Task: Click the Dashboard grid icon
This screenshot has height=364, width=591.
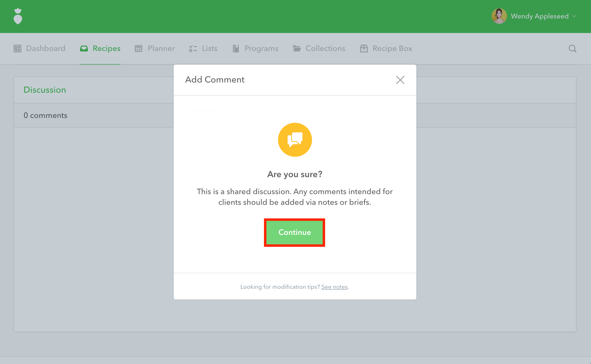Action: coord(17,49)
